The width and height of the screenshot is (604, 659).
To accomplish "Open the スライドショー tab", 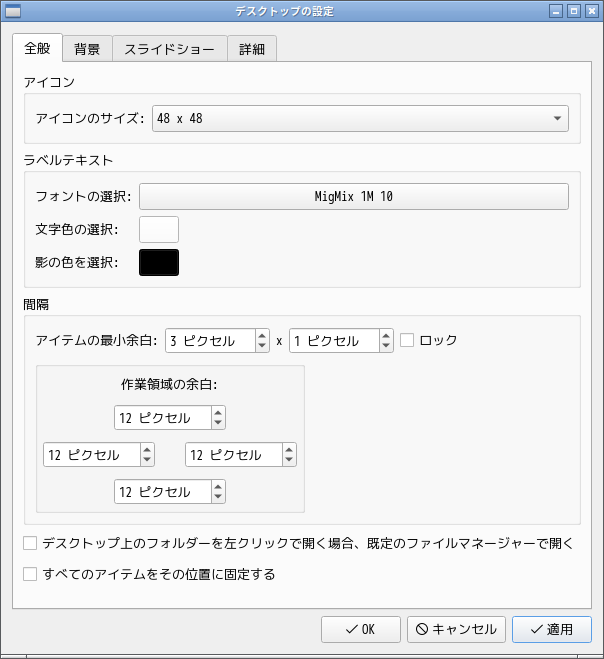I will point(169,49).
